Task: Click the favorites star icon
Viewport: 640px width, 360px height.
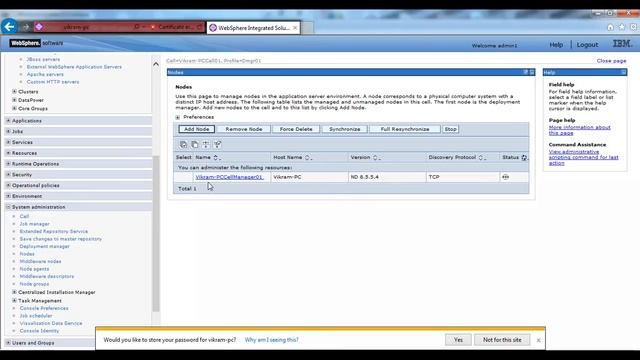Action: point(622,27)
